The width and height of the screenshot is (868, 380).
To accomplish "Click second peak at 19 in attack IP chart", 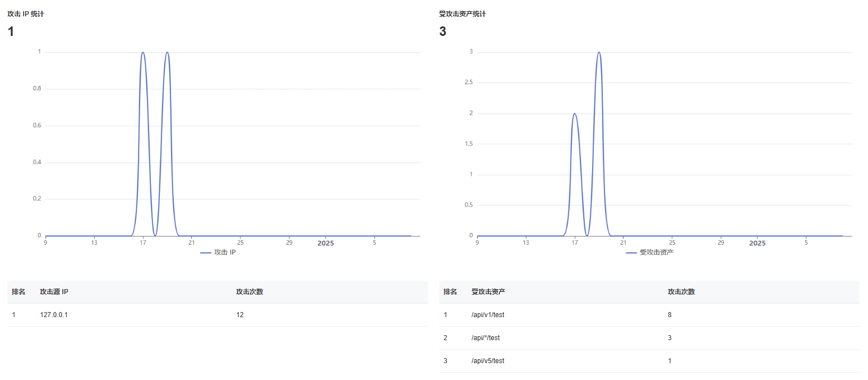I will (167, 53).
